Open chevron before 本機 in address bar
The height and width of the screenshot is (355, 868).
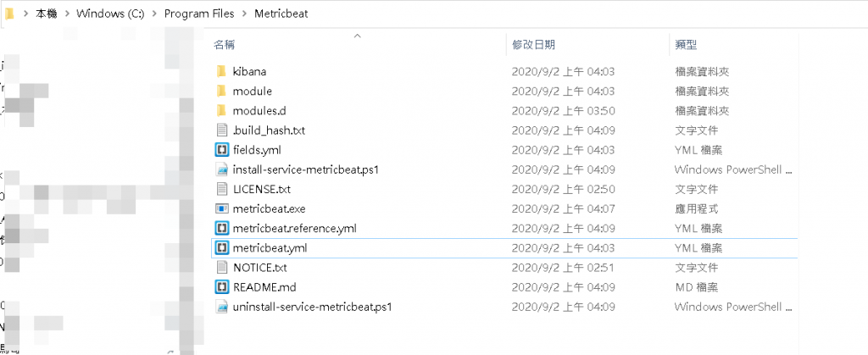[x=25, y=14]
